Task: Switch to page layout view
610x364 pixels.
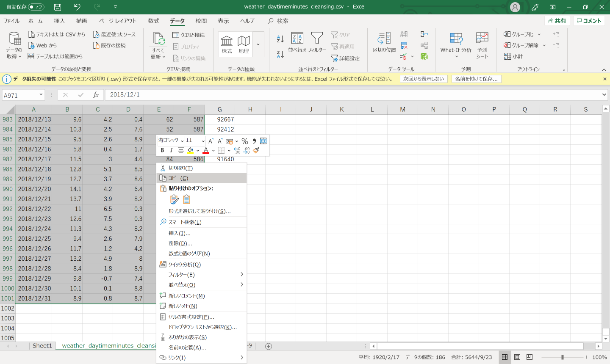Action: pos(517,357)
